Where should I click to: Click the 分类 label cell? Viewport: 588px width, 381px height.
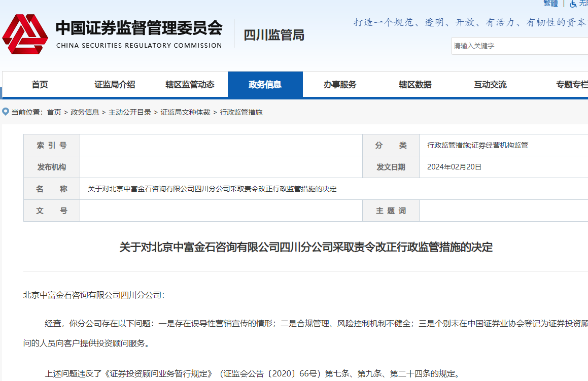391,145
